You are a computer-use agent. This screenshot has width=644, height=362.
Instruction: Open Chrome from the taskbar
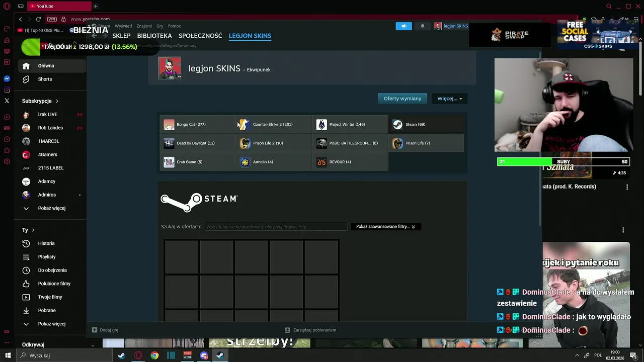(x=154, y=355)
